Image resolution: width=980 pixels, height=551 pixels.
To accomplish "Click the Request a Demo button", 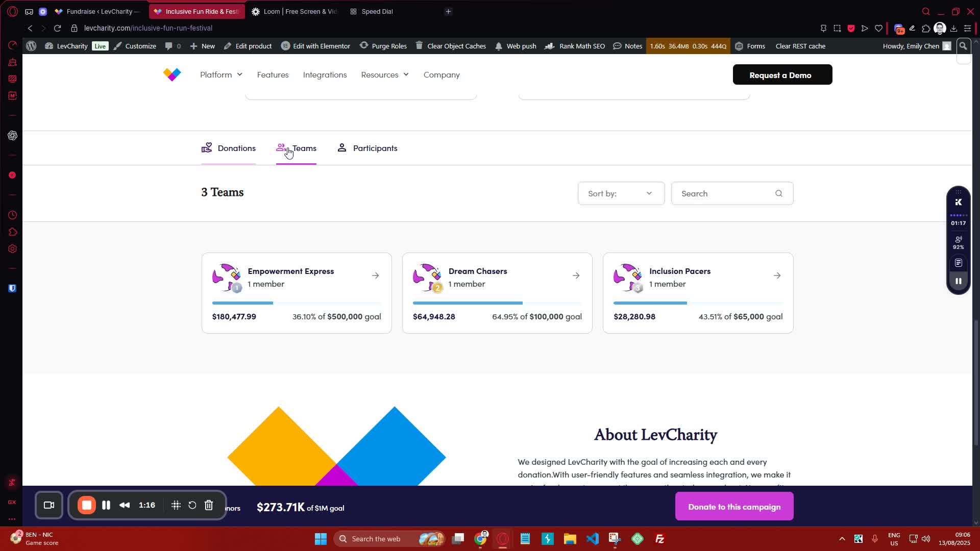I will 782,74.
